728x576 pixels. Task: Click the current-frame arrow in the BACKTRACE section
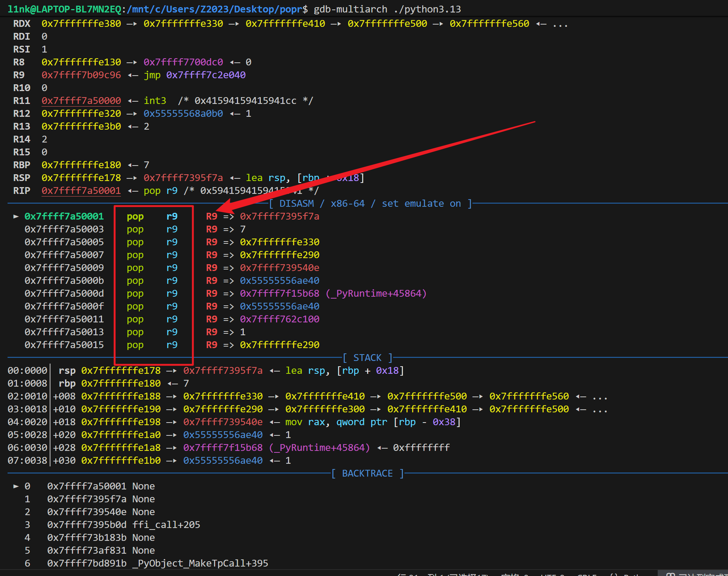point(16,486)
